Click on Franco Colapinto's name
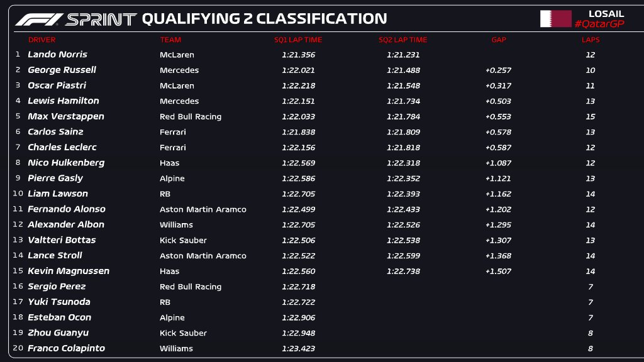 66,348
